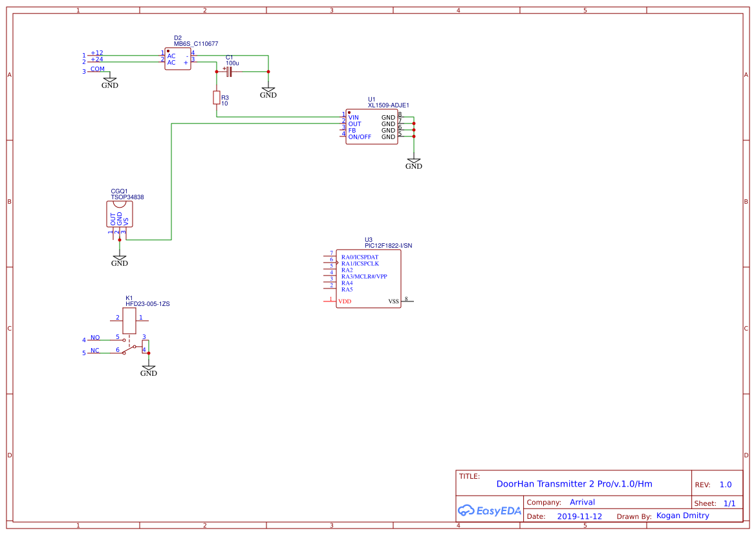
Task: Click the date 2019-11-12 in title block
Action: coord(579,516)
